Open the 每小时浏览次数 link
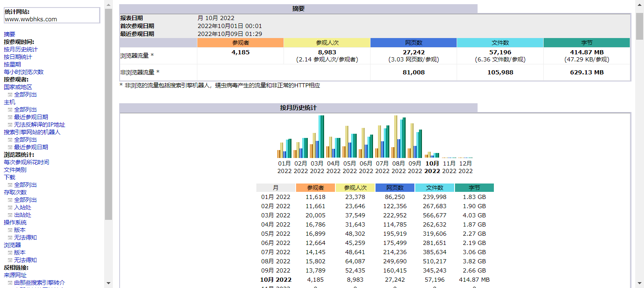Image resolution: width=644 pixels, height=288 pixels. point(23,72)
